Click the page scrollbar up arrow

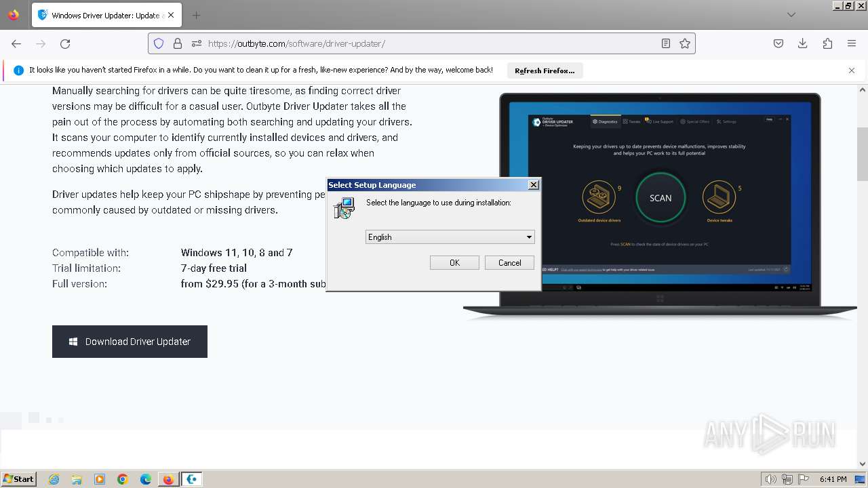coord(863,89)
